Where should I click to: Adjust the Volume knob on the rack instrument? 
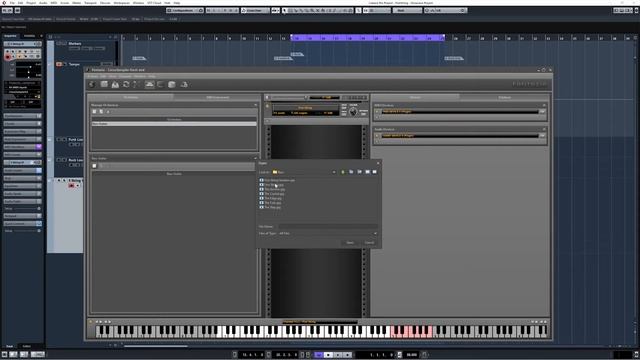tap(353, 112)
